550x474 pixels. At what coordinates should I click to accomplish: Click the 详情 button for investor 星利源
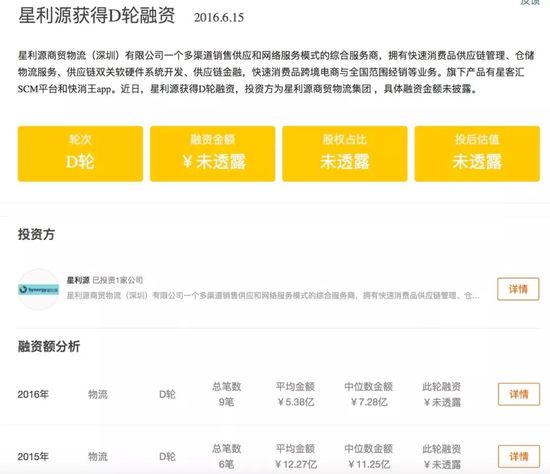518,289
